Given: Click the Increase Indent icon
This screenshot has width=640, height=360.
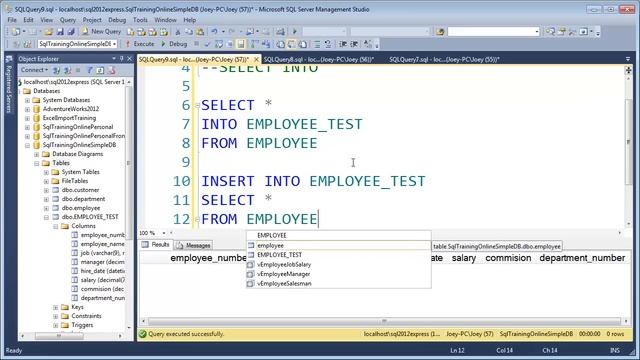Looking at the screenshot, I should pyautogui.click(x=354, y=44).
